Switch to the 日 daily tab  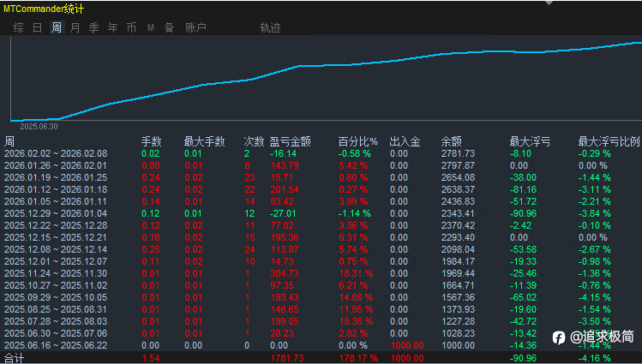pos(37,27)
